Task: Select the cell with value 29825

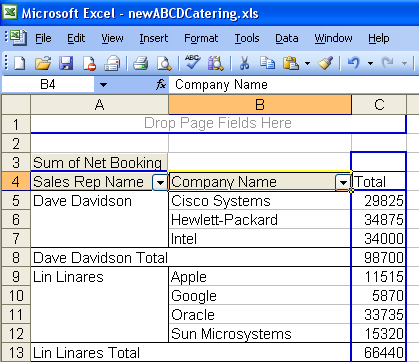Action: [379, 201]
